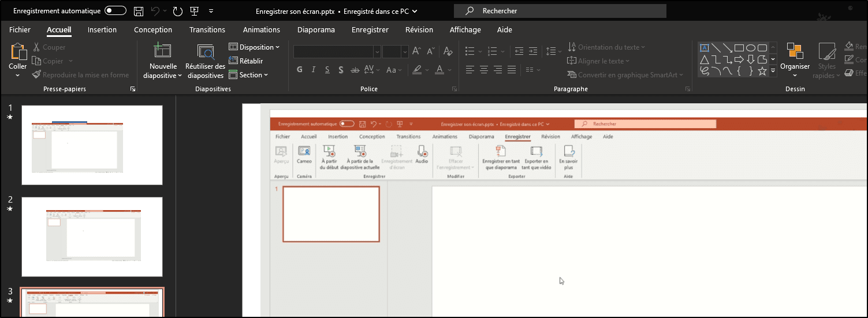Click the Nouvelle diapositive icon

(162, 51)
